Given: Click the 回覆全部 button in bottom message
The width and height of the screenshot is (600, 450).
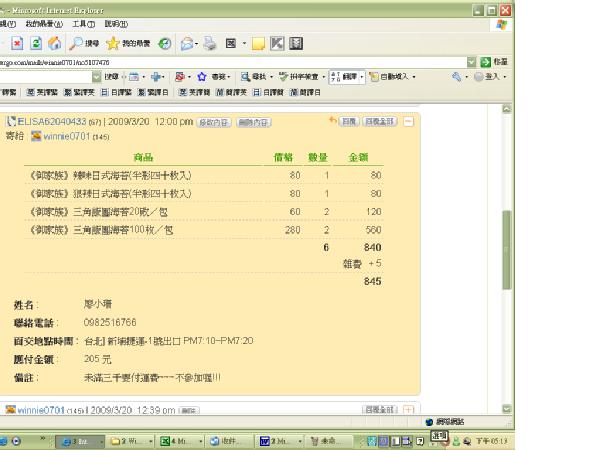Looking at the screenshot, I should (x=380, y=410).
